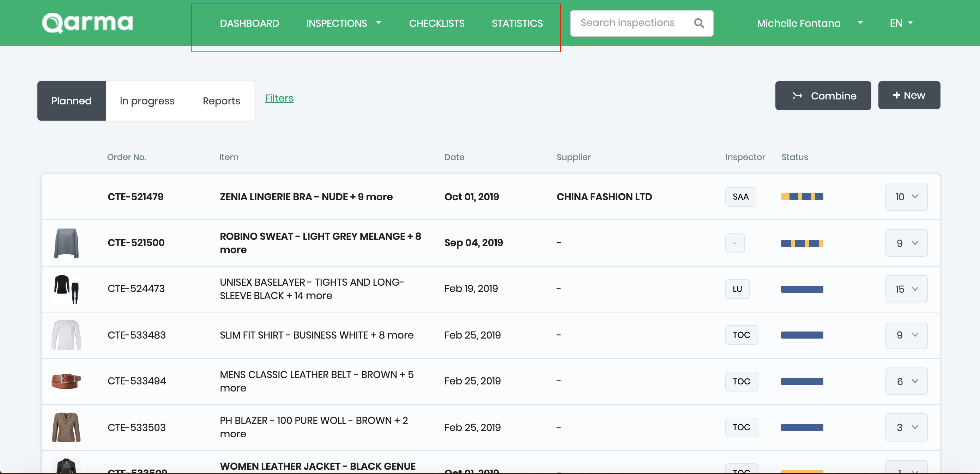The width and height of the screenshot is (980, 474).
Task: Open the brown leather belt thumbnail
Action: pos(66,381)
